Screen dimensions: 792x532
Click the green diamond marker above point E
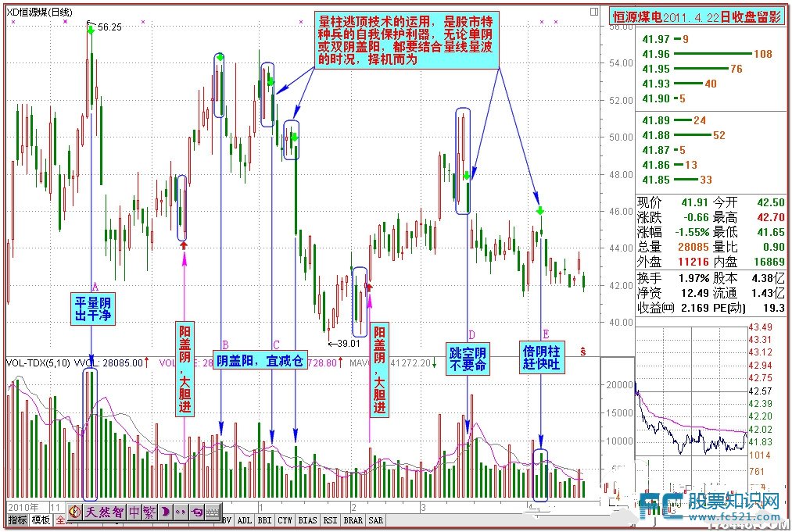tap(540, 211)
